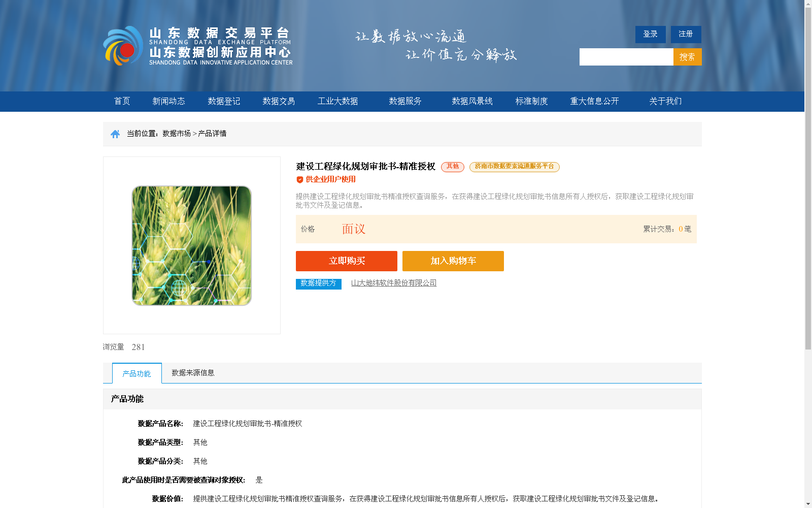Viewport: 812px width, 508px height.
Task: Open 数据登记 menu item
Action: 224,101
